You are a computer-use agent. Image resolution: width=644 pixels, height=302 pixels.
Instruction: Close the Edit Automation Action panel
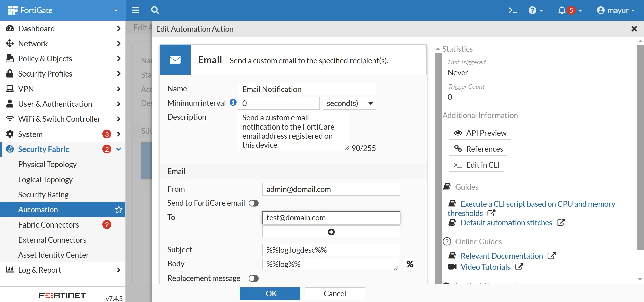click(x=634, y=29)
